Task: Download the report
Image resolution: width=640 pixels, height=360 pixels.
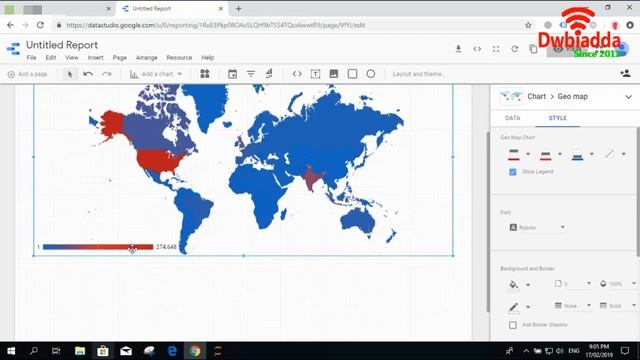Action: click(x=458, y=49)
